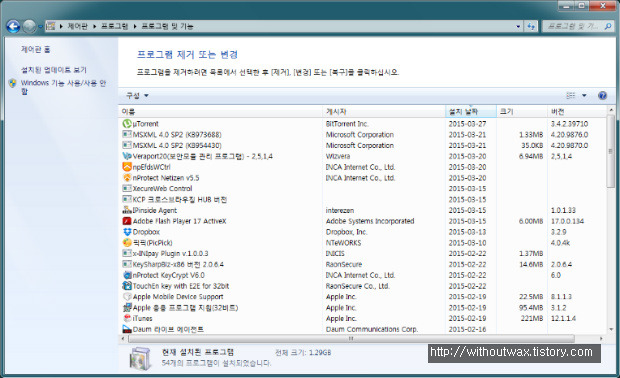Select the KCP 크로스브라우징 HUB row
The height and width of the screenshot is (378, 620).
pyautogui.click(x=362, y=200)
